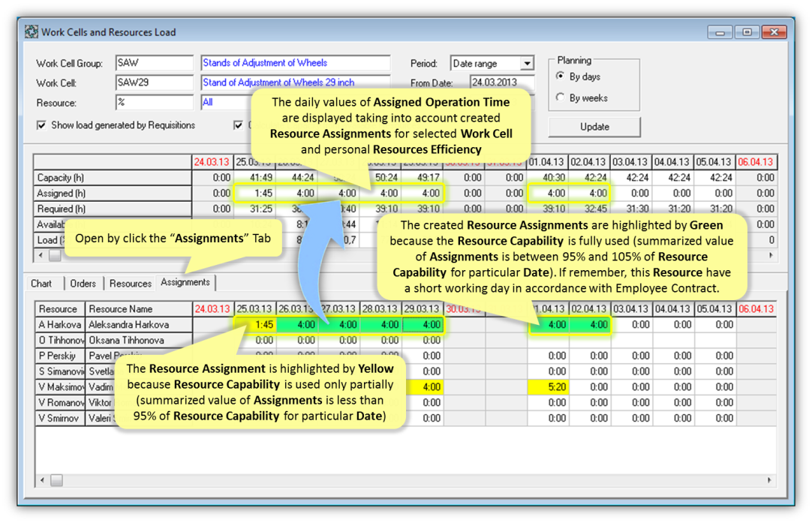Viewport: 812px width, 523px height.
Task: Click the yellow 1:45 cell in A Harkova row
Action: [x=255, y=325]
